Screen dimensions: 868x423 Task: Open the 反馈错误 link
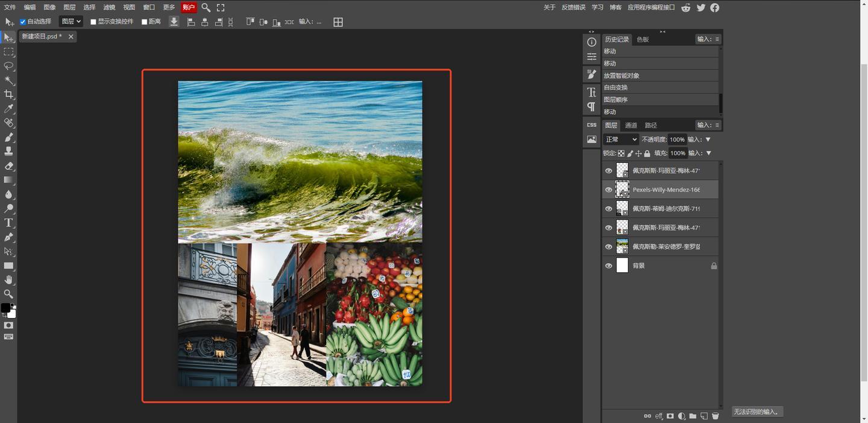coord(573,8)
